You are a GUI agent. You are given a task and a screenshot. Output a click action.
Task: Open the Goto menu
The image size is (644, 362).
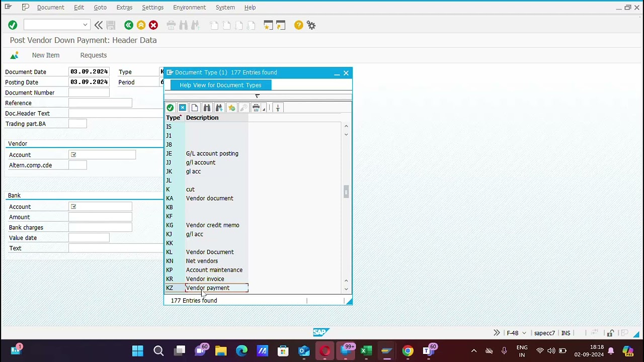[x=100, y=8]
